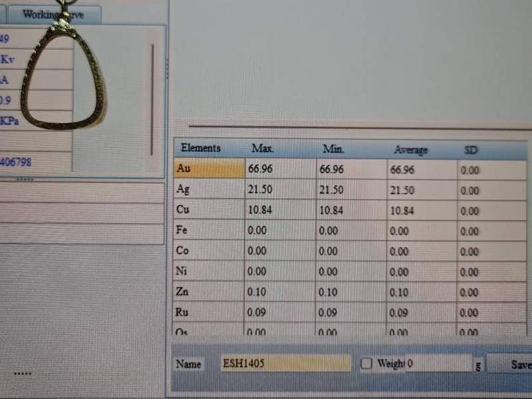This screenshot has height=399, width=532.
Task: Select the Cu element cell
Action: tap(209, 211)
